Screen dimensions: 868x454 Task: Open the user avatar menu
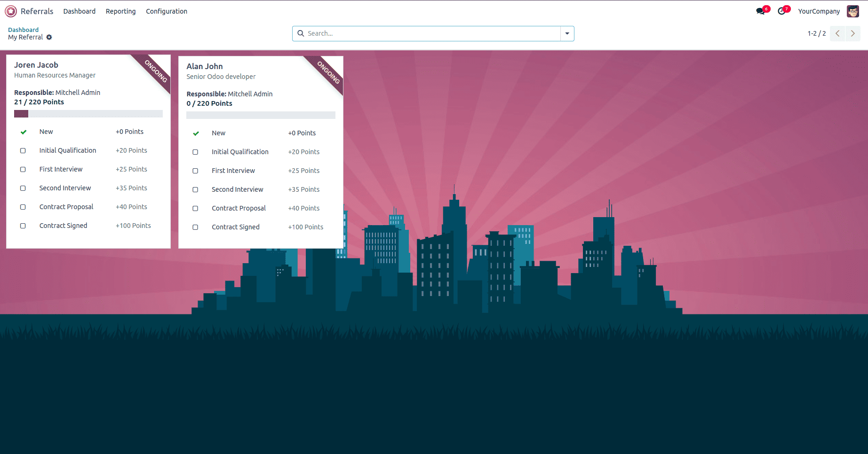(853, 11)
